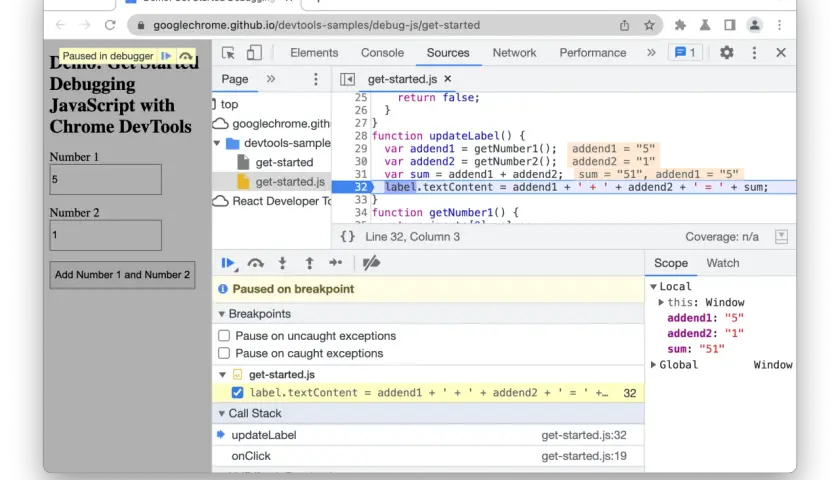This screenshot has height=480, width=840.
Task: Open navigator pane three-dot menu
Action: point(316,79)
